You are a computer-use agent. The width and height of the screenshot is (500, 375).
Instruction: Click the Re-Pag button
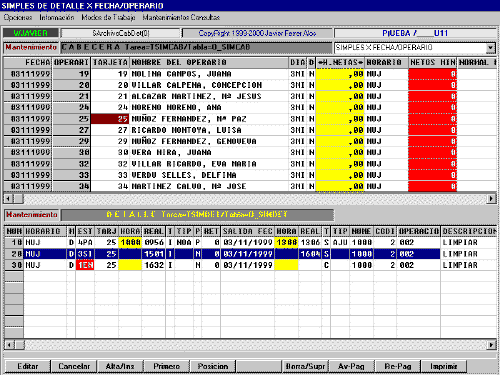point(398,366)
